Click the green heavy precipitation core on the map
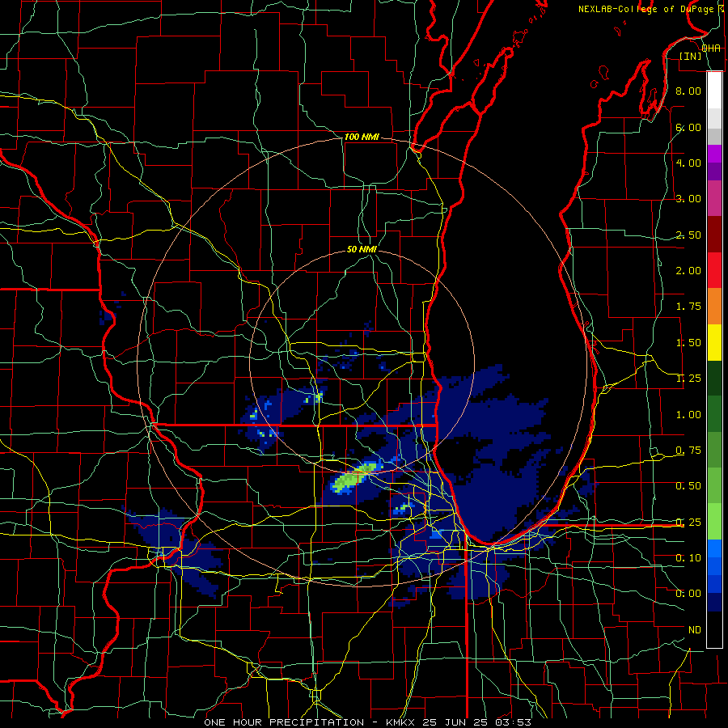This screenshot has width=728, height=728. 353,478
